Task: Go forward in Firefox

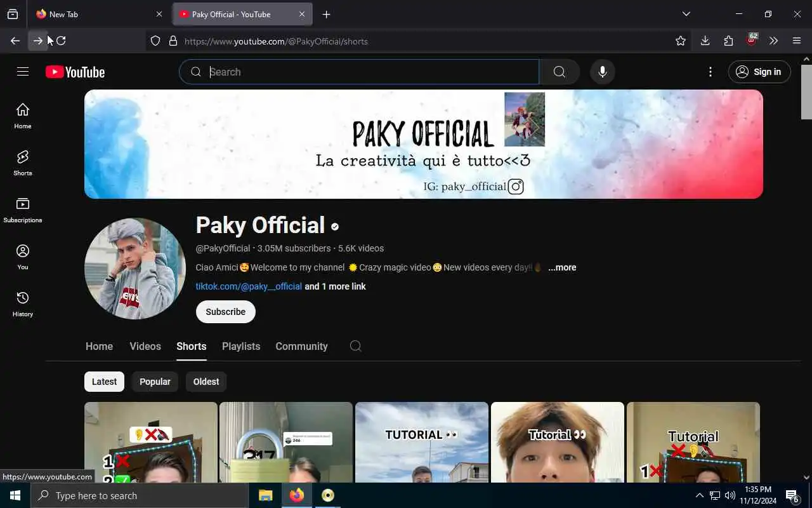Action: 38,41
